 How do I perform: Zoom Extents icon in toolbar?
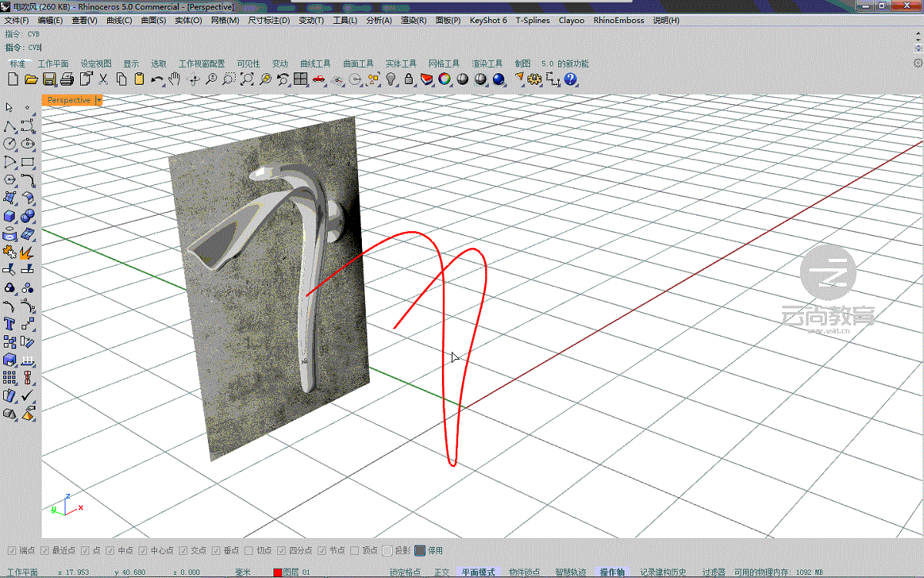pos(247,79)
